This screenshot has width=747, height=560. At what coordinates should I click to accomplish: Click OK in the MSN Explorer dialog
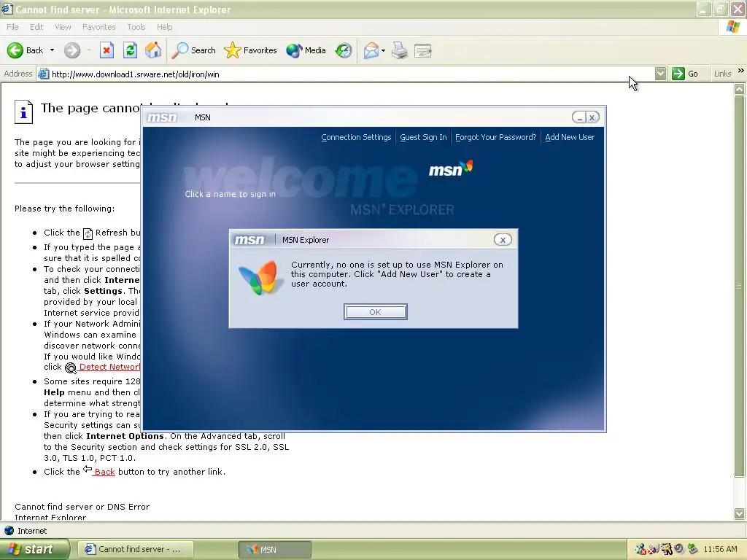(x=376, y=312)
